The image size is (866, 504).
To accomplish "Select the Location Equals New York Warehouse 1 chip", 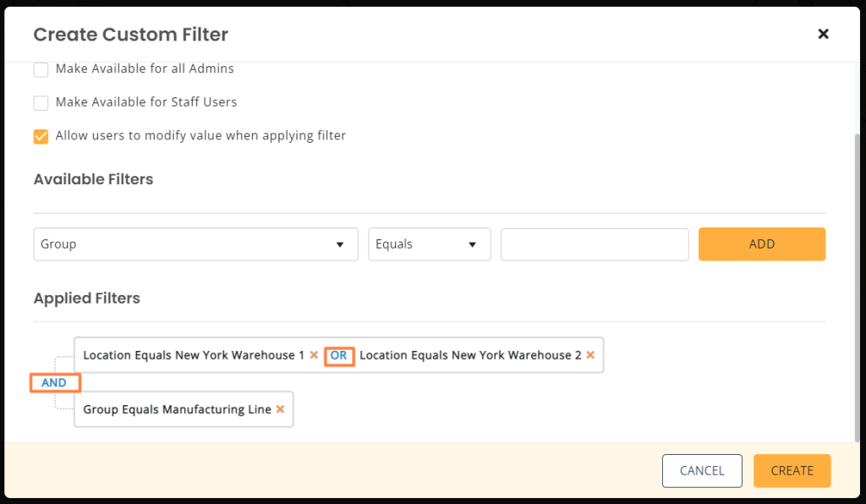I will tap(194, 355).
